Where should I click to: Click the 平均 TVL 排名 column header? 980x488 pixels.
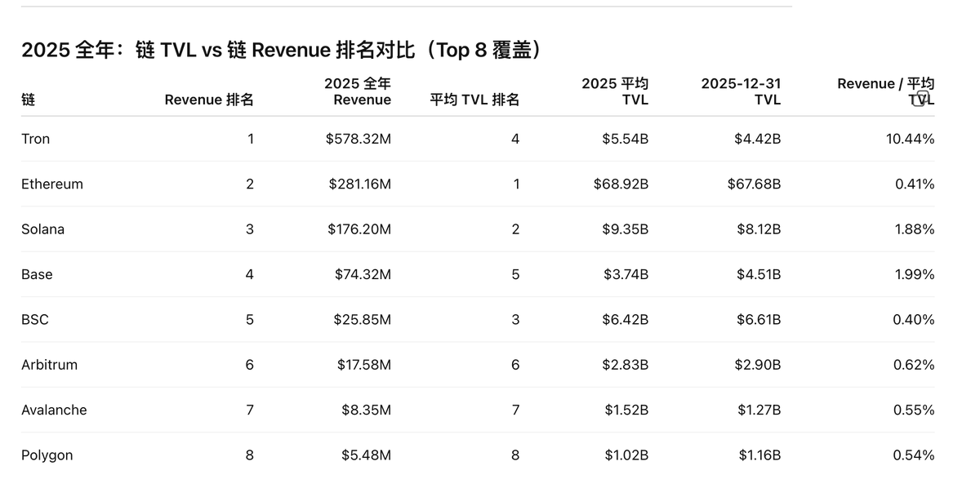474,100
